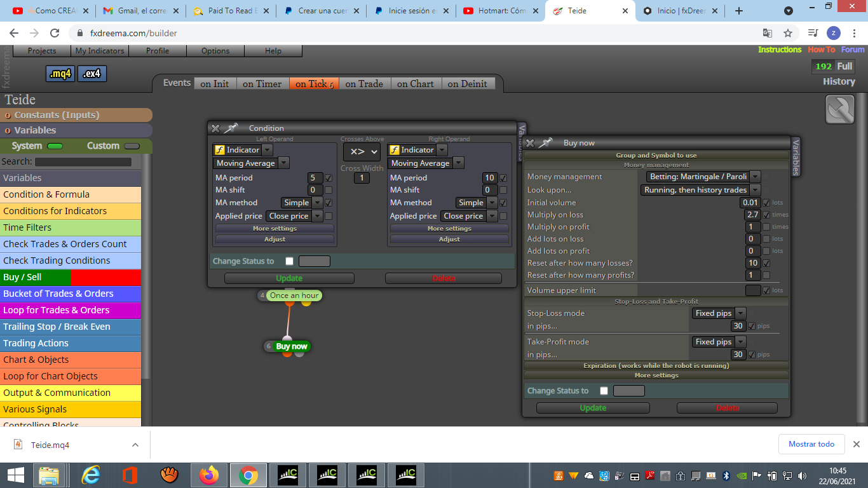
Task: Toggle right Applied price checkbox
Action: [503, 216]
